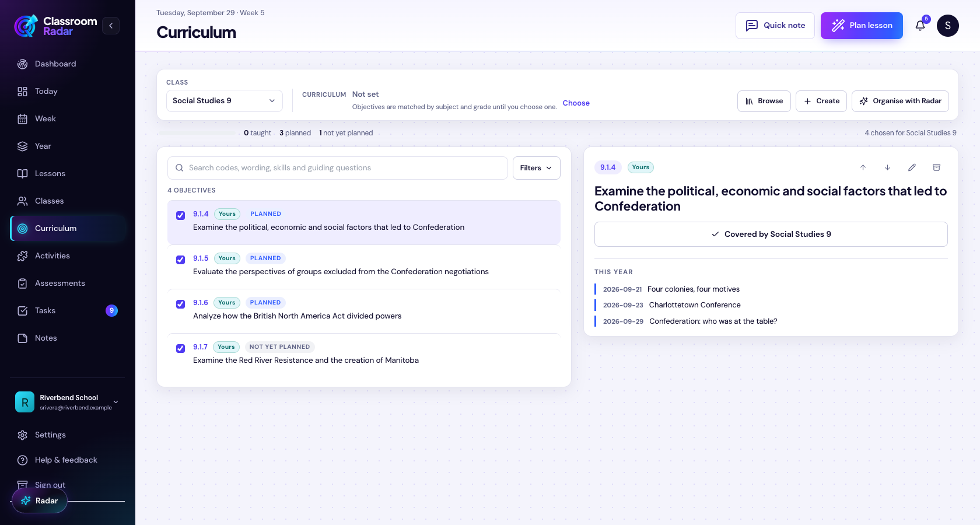980x525 pixels.
Task: Open the user avatar S menu
Action: pyautogui.click(x=948, y=26)
